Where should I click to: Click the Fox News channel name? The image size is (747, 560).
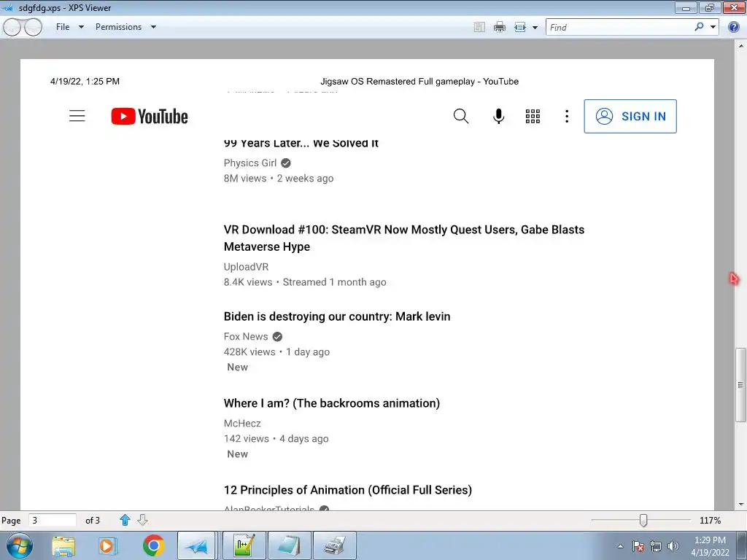point(246,336)
